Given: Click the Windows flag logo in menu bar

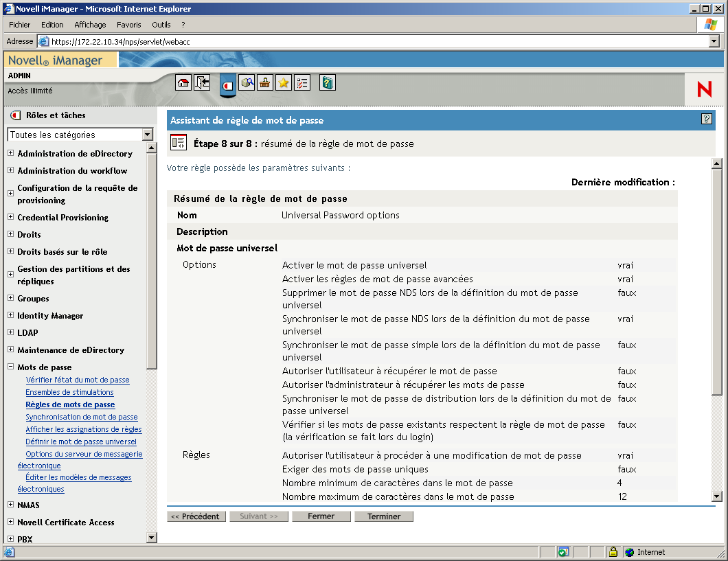Looking at the screenshot, I should point(710,24).
